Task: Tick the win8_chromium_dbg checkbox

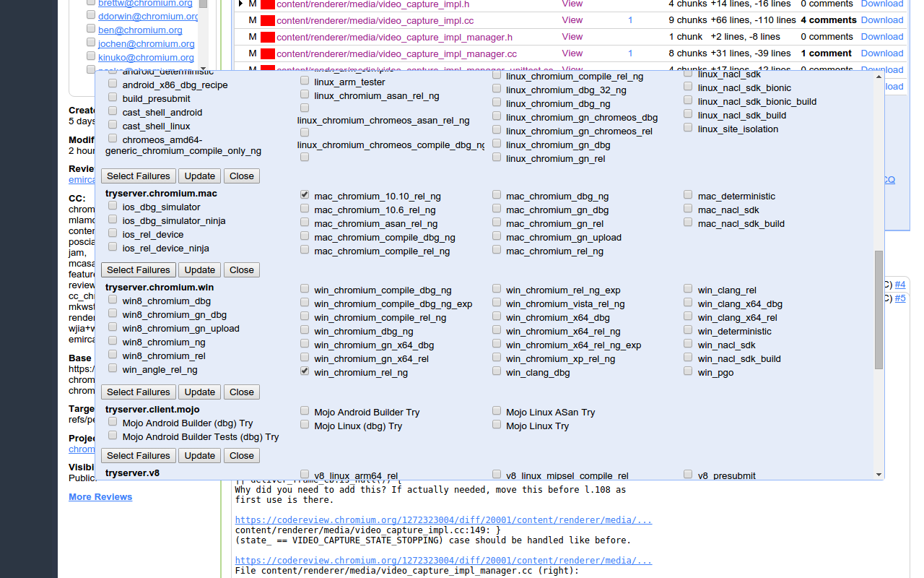Action: click(x=113, y=300)
